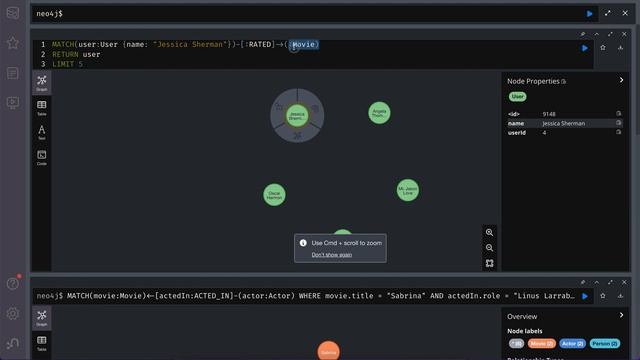640x360 pixels.
Task: Pin the Jessica Sherman result frame
Action: (x=583, y=34)
